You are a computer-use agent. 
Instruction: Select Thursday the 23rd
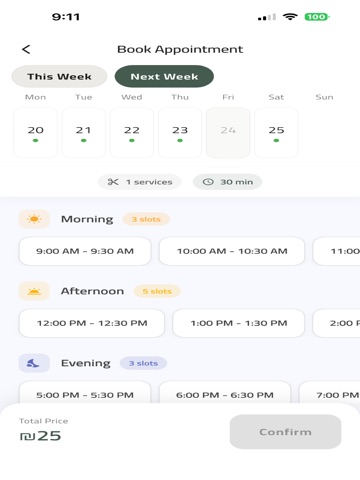click(x=180, y=133)
